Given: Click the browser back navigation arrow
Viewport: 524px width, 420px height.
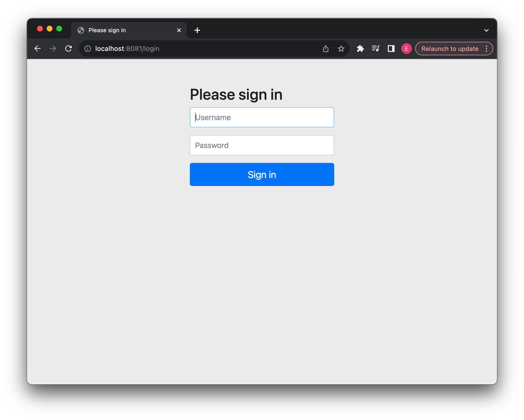Looking at the screenshot, I should (x=38, y=49).
